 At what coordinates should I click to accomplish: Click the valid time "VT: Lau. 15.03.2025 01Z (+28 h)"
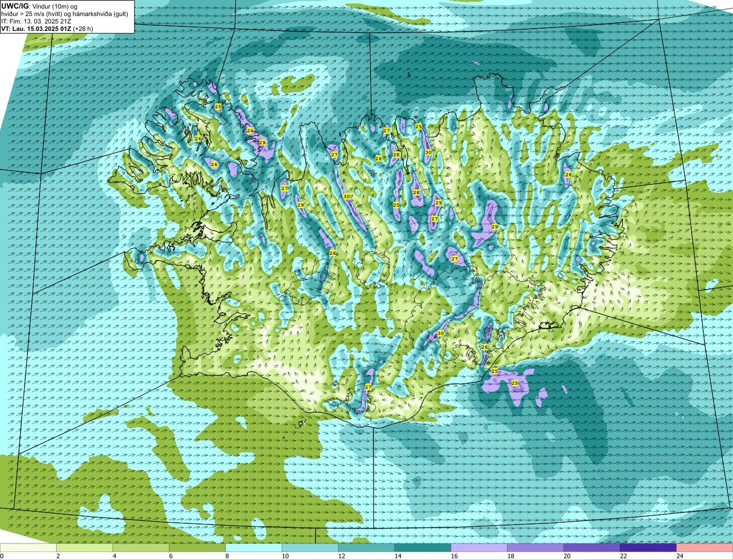pos(47,28)
